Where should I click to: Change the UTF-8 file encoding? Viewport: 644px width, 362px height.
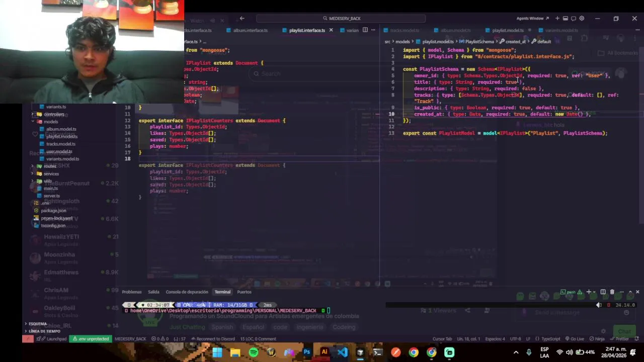(515, 339)
